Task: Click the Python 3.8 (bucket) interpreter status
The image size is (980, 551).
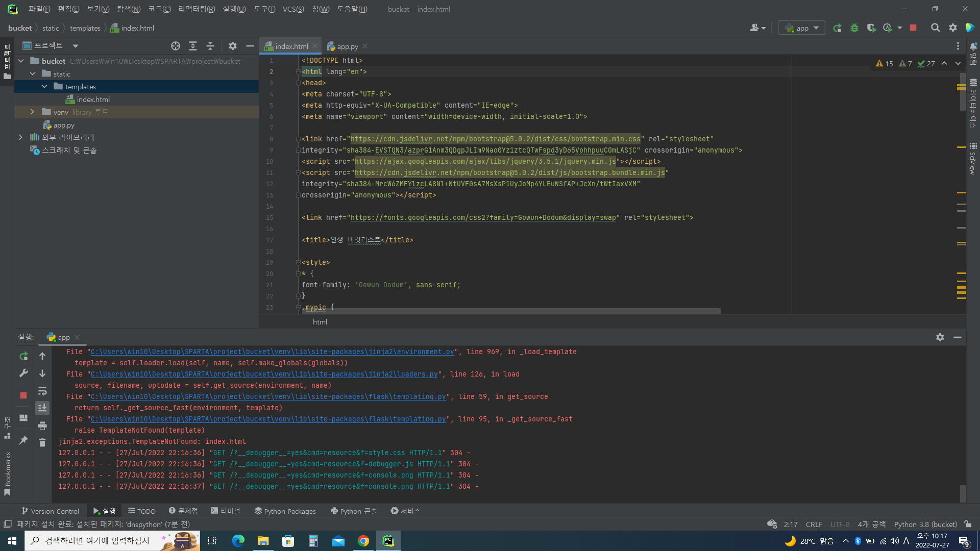Action: [x=925, y=524]
